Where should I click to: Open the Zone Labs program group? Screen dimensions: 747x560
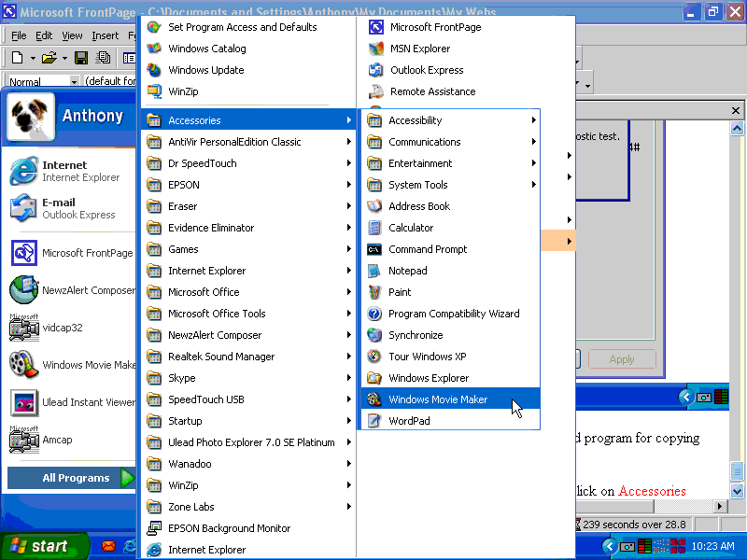click(x=248, y=506)
